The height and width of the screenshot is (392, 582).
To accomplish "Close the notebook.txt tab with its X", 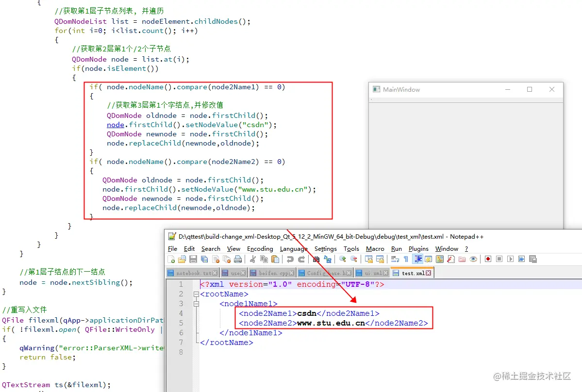I will [215, 273].
